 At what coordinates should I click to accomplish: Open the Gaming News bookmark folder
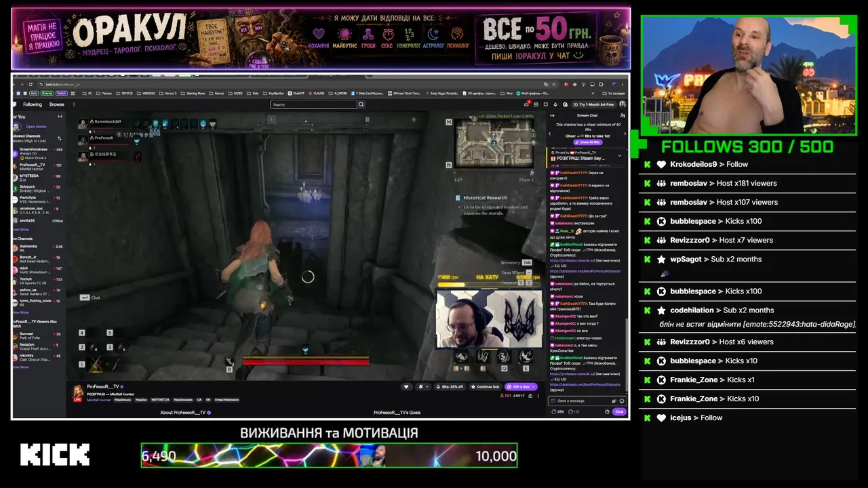[x=193, y=93]
